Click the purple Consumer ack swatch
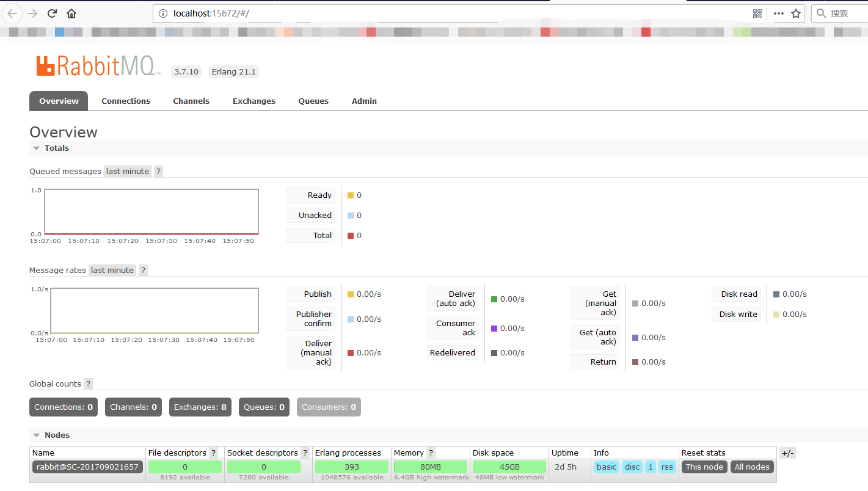 tap(494, 329)
